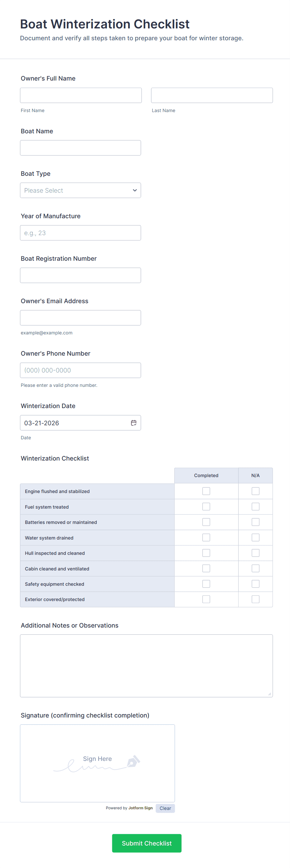Screen dimensions: 290x868
Task: Clear the signature with the Clear button
Action: [165, 808]
